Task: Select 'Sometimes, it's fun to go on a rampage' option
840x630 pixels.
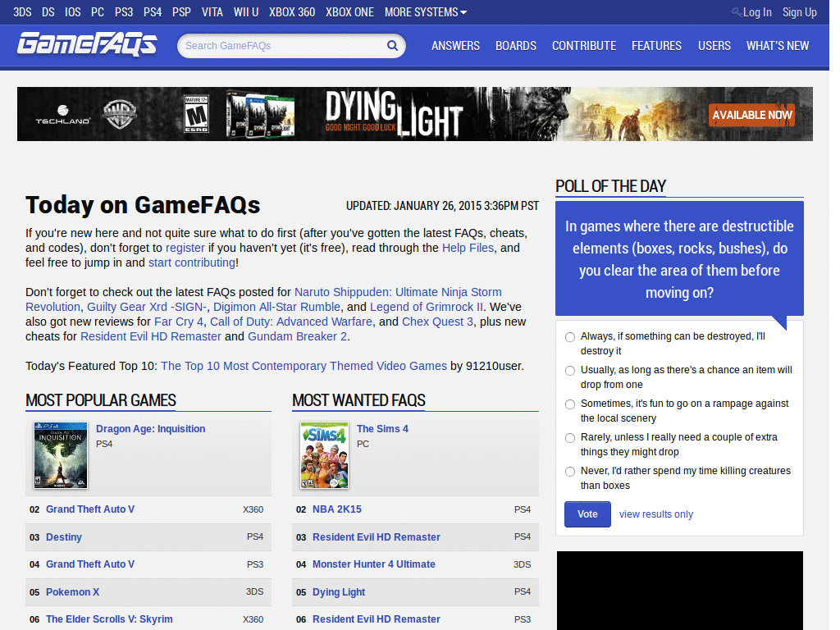Action: pyautogui.click(x=570, y=404)
